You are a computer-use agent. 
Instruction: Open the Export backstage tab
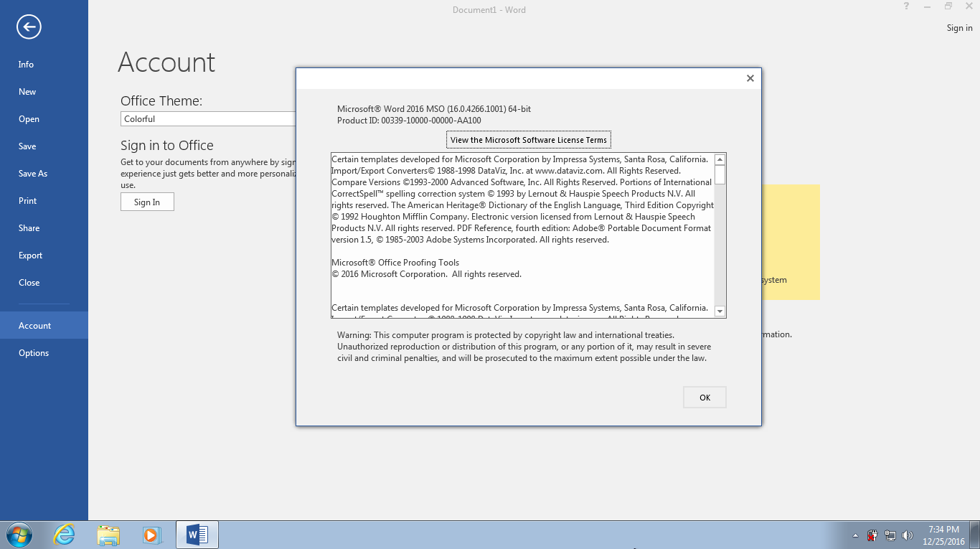[x=44, y=255]
